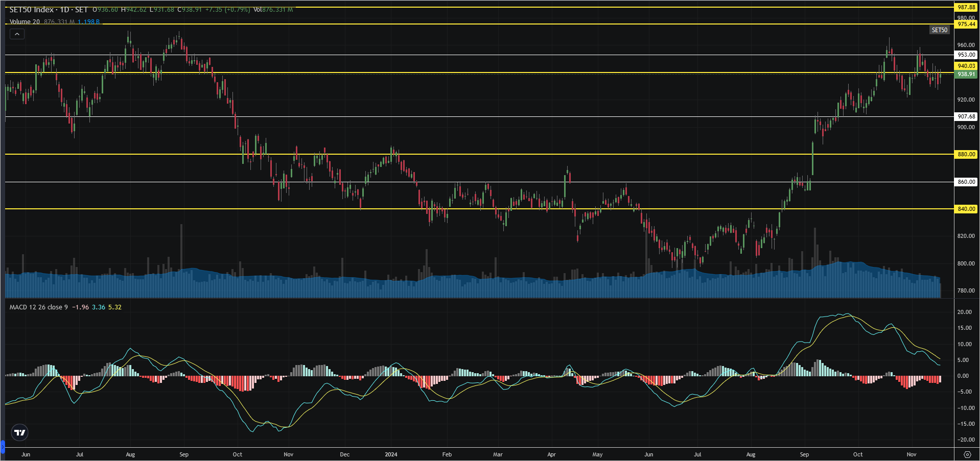Image resolution: width=980 pixels, height=461 pixels.
Task: Click the Dec label on time axis
Action: [x=344, y=454]
